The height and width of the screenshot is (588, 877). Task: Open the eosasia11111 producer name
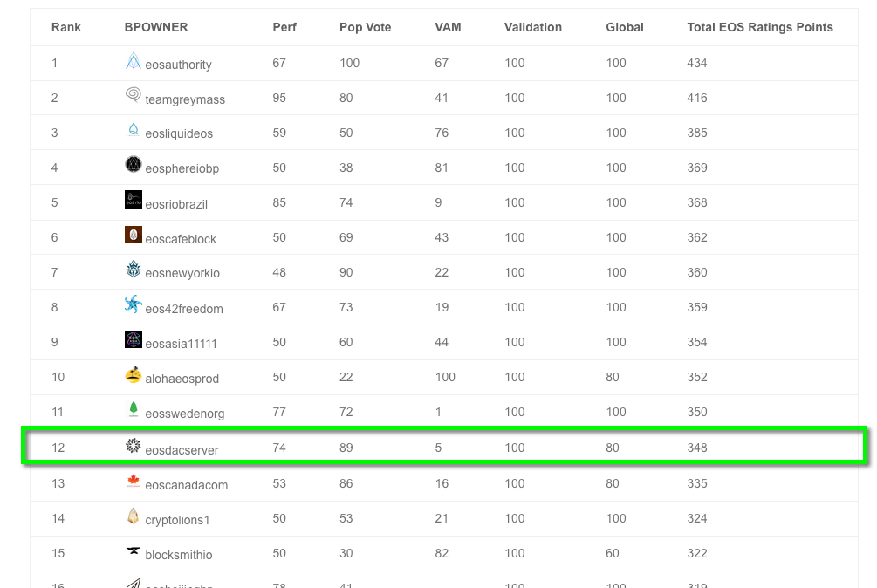[181, 344]
